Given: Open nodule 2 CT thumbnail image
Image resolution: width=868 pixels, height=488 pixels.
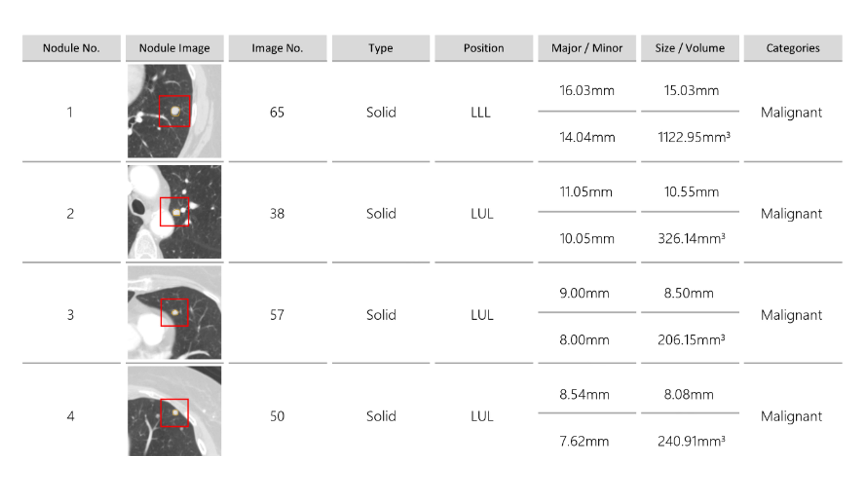Looking at the screenshot, I should point(174,212).
